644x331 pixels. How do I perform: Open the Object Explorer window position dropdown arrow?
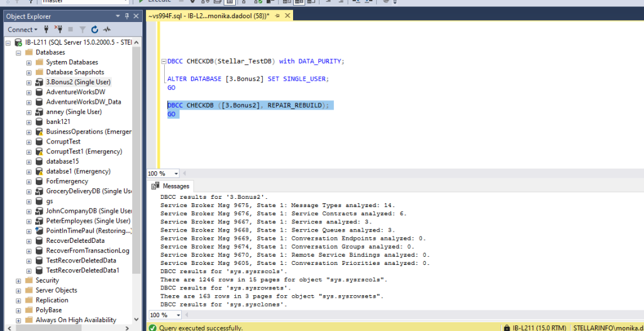click(118, 16)
